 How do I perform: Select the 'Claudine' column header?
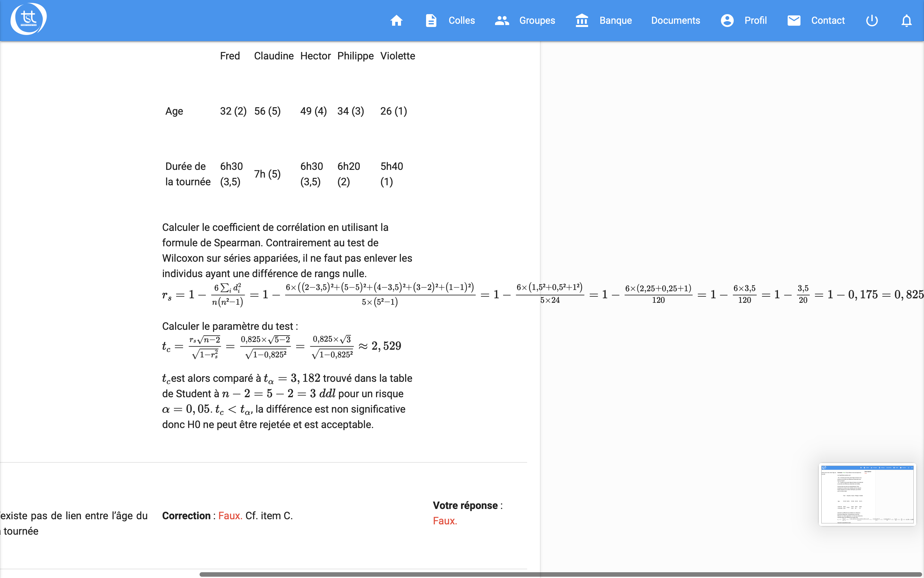(274, 56)
